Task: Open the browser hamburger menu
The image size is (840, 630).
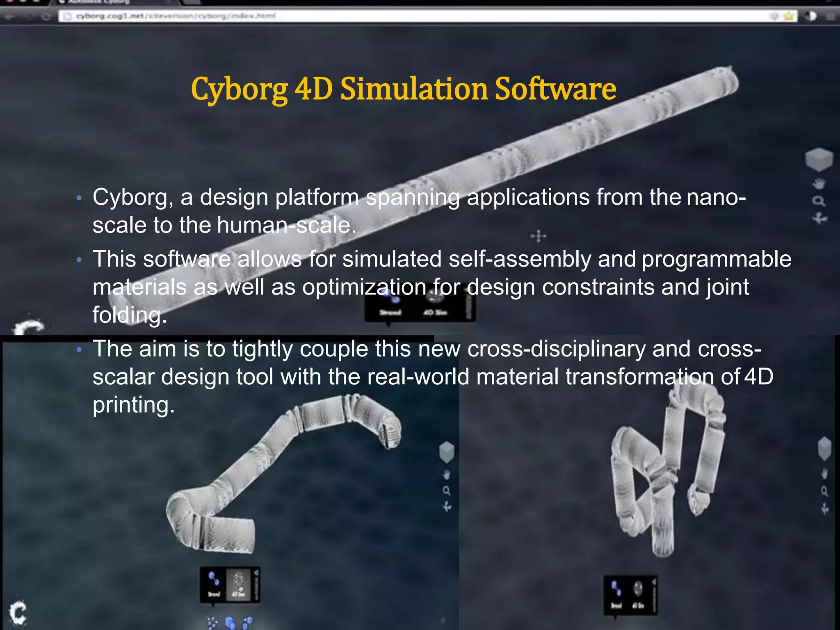Action: [x=830, y=17]
